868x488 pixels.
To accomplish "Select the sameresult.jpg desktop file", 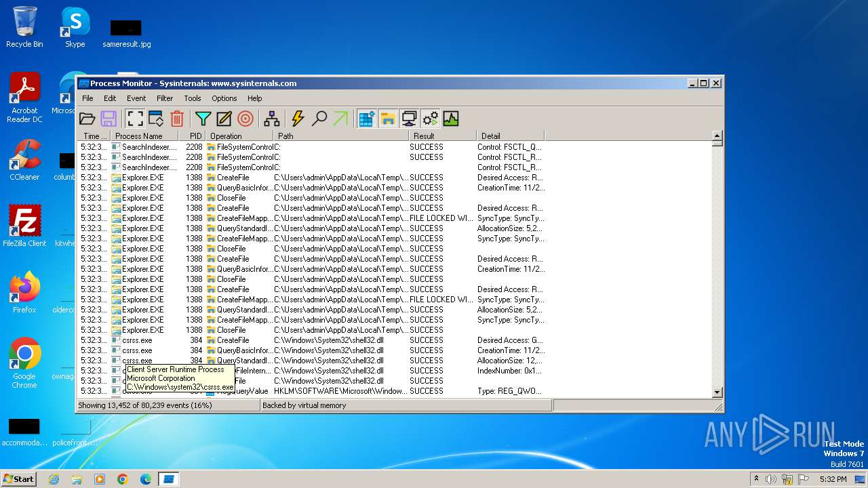I will tap(126, 34).
